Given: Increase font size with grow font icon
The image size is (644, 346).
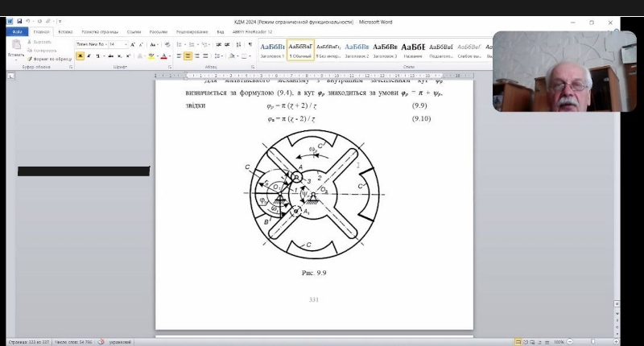Looking at the screenshot, I should point(132,44).
